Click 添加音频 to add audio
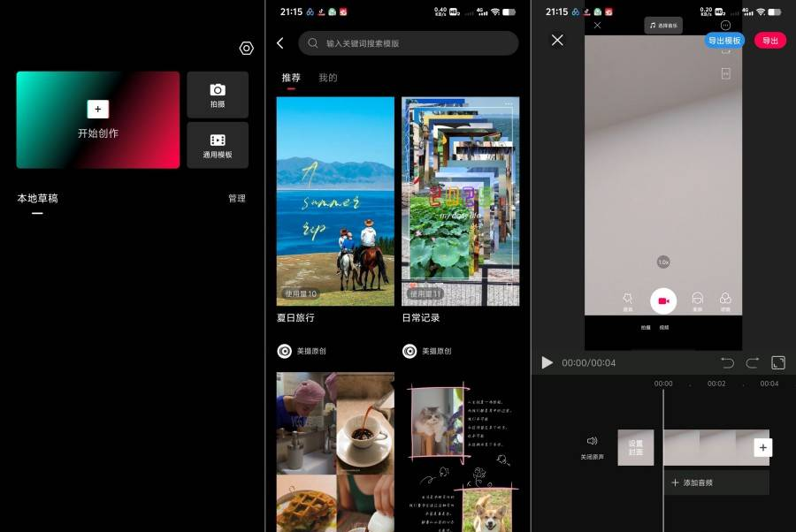The image size is (796, 532). coord(716,483)
